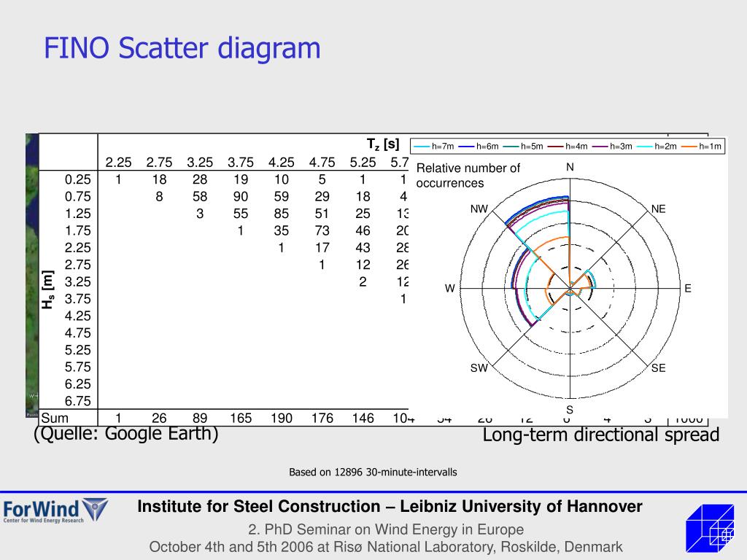This screenshot has height=560, width=747.
Task: Click the 'October 4th and 5th 2006' footer line
Action: click(386, 547)
